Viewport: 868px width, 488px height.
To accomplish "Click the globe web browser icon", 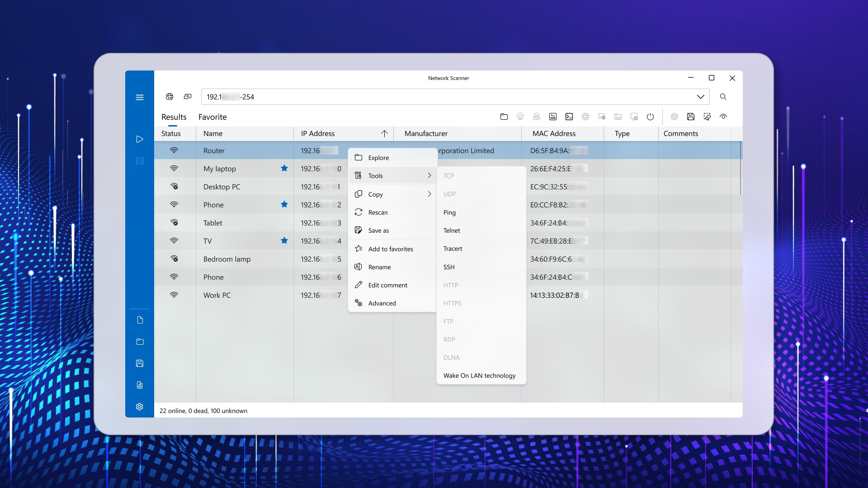I will coord(585,117).
